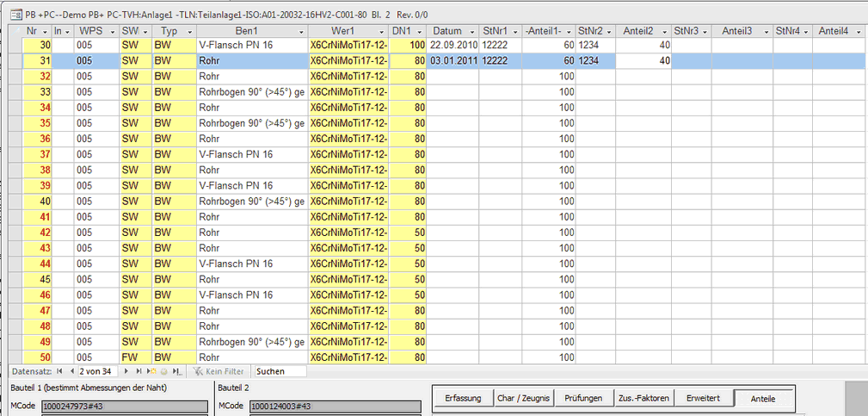868x416 pixels.
Task: Jump to the last record
Action: pos(139,371)
